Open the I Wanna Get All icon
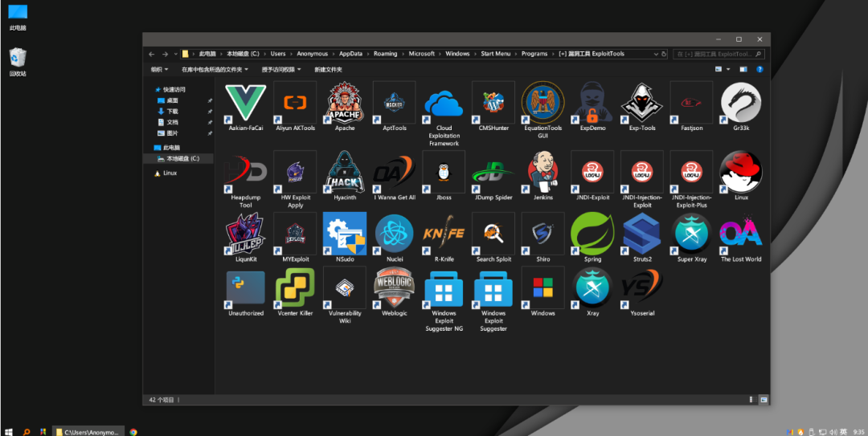Screen dimensions: 868x436 point(394,172)
